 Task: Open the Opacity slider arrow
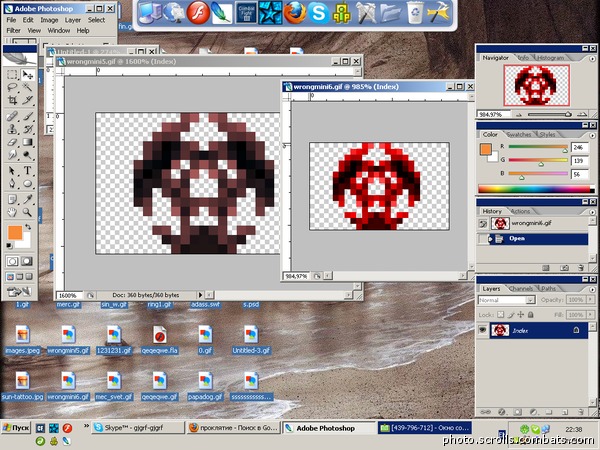pos(591,300)
